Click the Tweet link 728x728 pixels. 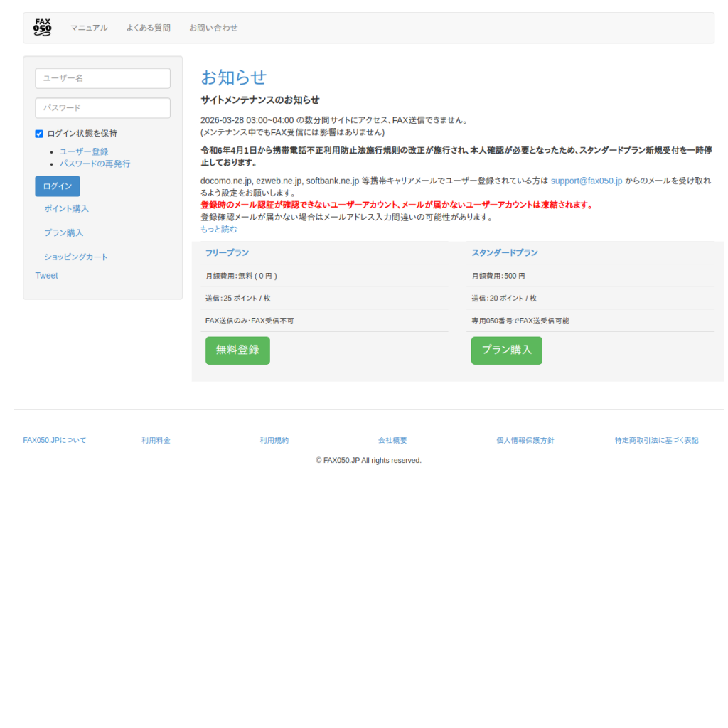pos(46,275)
